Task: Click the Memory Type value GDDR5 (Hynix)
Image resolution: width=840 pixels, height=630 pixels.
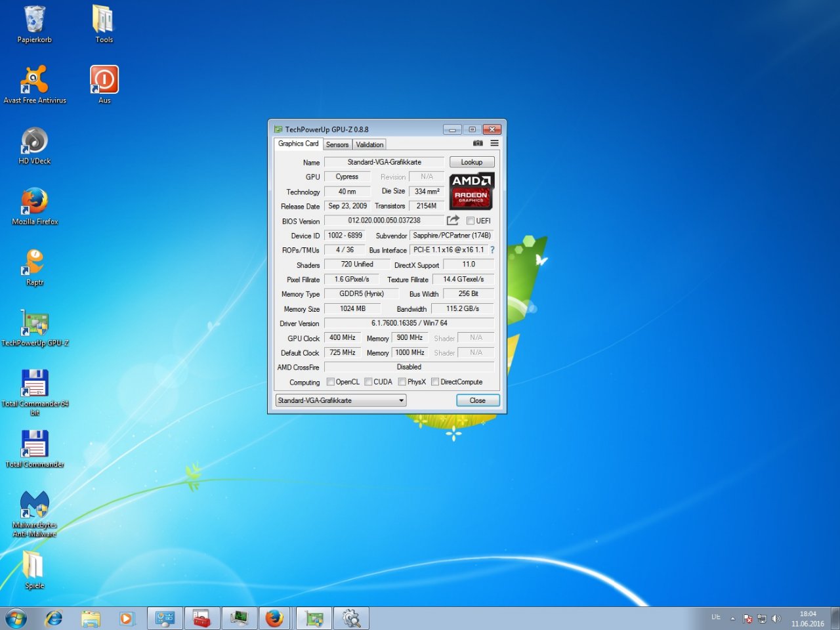Action: pyautogui.click(x=362, y=293)
